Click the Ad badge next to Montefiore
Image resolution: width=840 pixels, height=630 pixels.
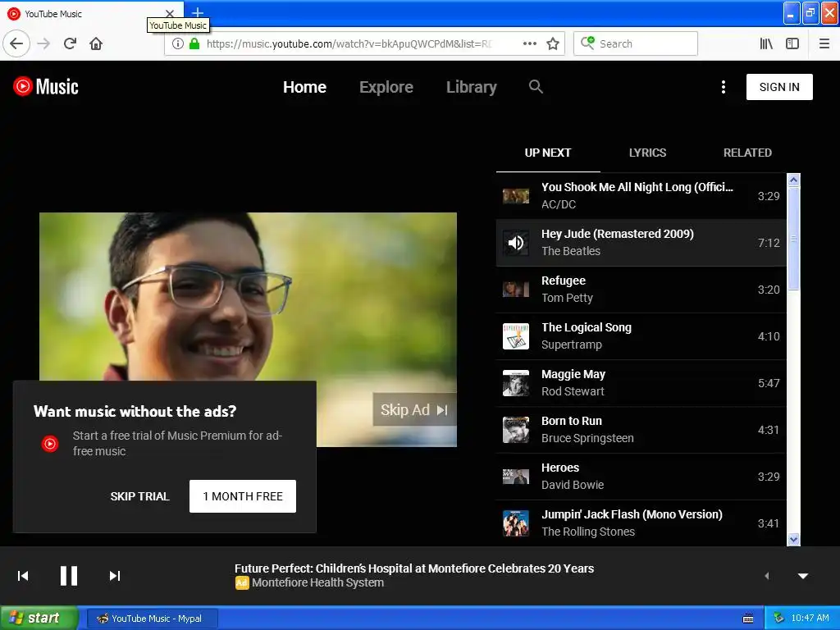[x=242, y=583]
